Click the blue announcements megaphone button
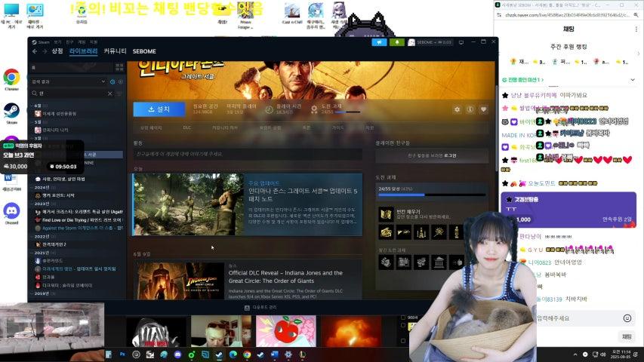644x362 pixels. point(379,42)
